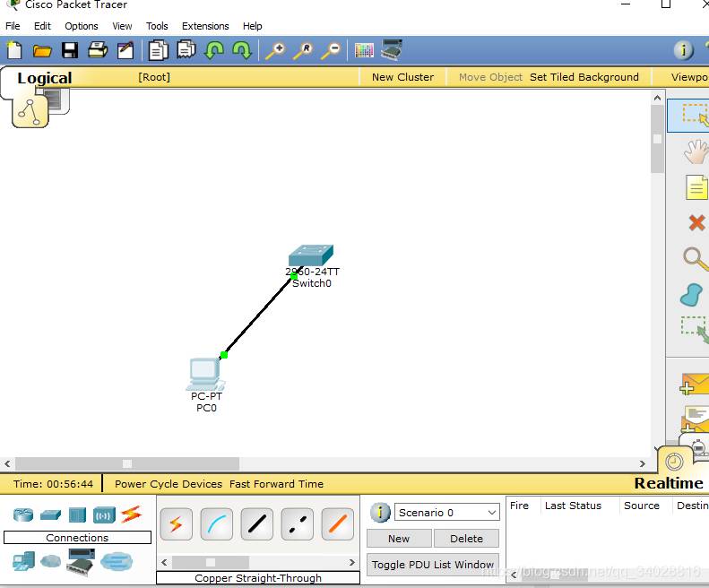Click Power Cycle Devices
This screenshot has height=588, width=709.
pos(169,484)
